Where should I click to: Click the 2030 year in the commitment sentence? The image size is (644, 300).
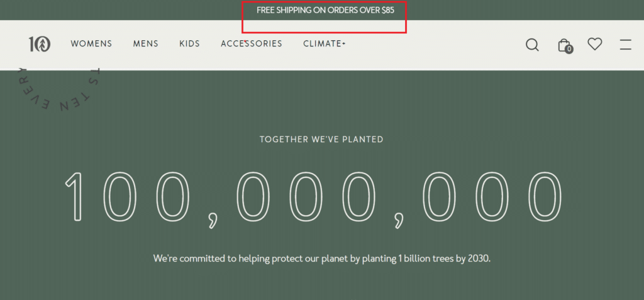pyautogui.click(x=477, y=258)
